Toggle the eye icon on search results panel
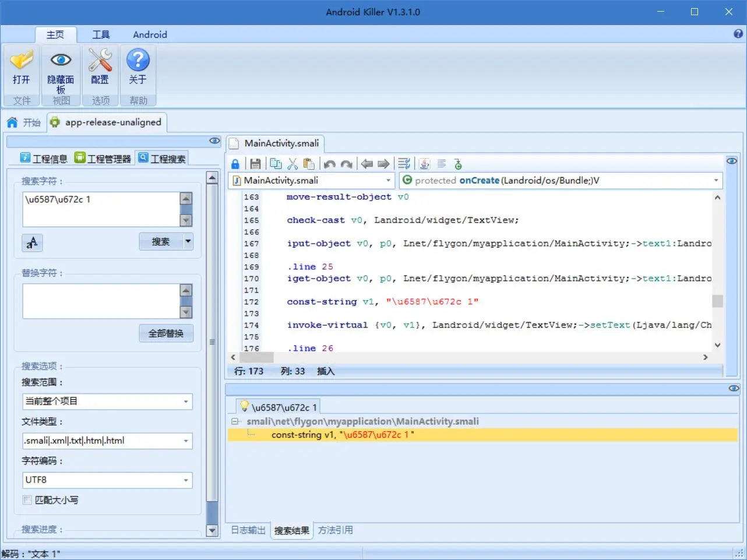 tap(734, 388)
